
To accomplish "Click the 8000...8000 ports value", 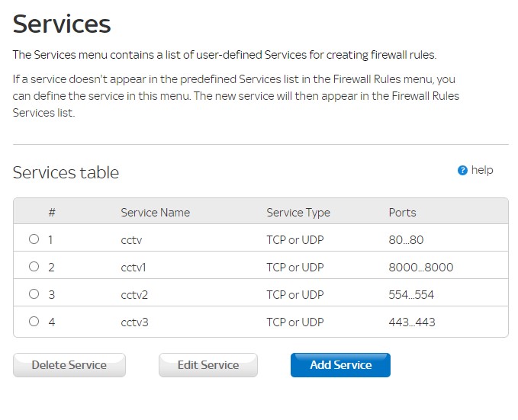I will pos(420,268).
